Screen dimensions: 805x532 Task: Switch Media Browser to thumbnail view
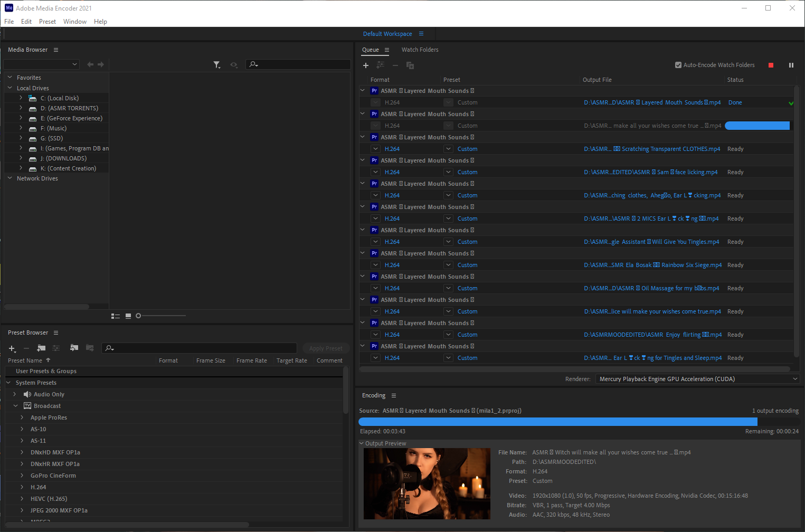coord(128,316)
